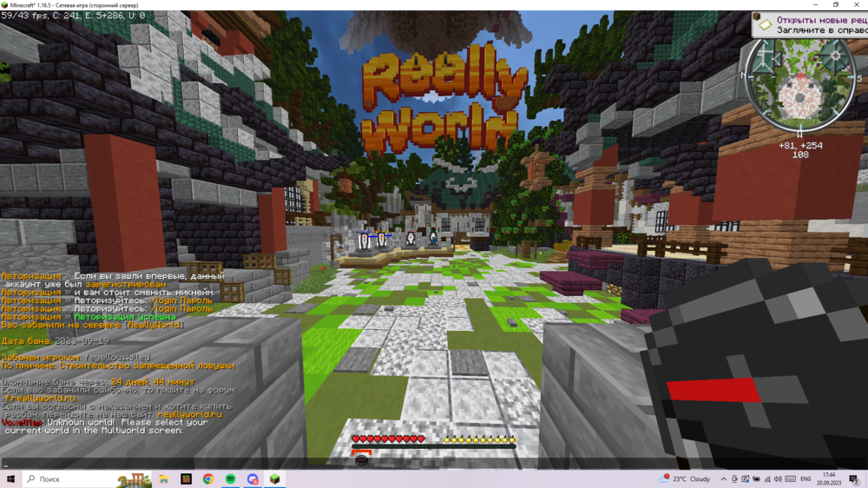Select the Minecraft grass block taskbar icon

click(274, 479)
